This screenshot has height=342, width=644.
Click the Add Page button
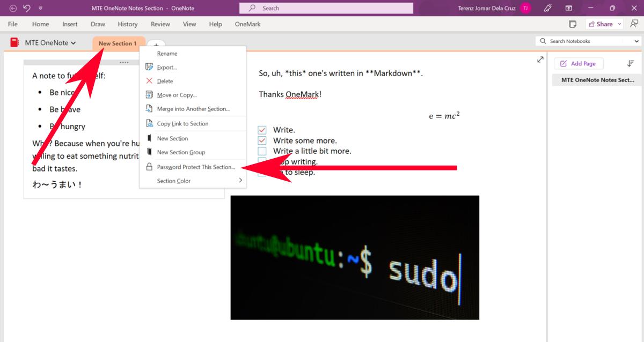point(579,63)
